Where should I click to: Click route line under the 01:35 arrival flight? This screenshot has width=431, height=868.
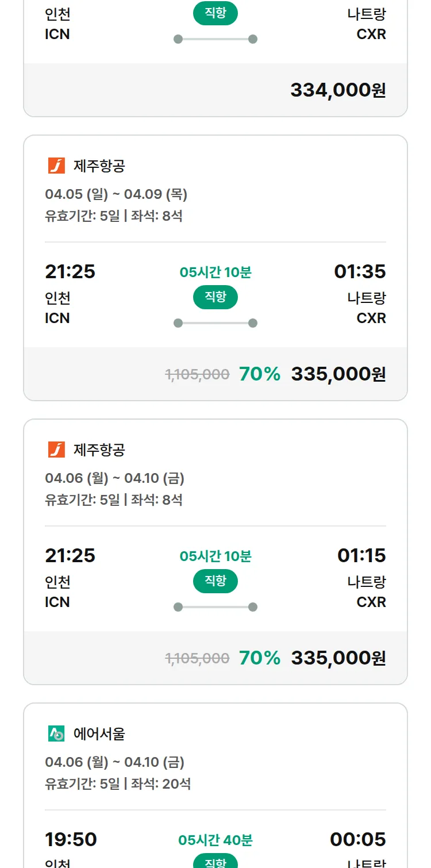point(215,323)
